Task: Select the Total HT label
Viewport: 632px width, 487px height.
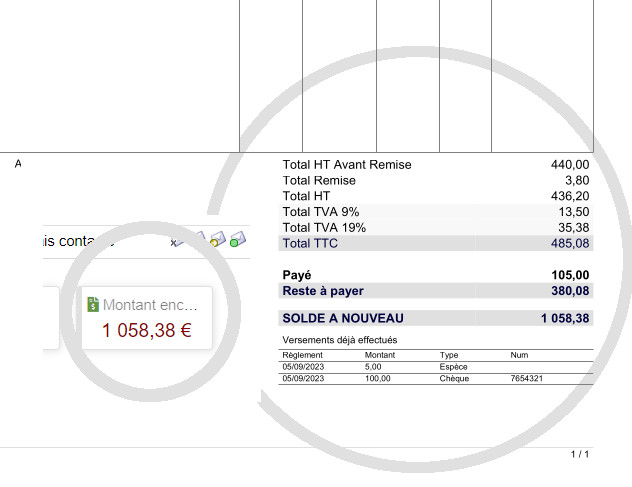Action: pyautogui.click(x=306, y=196)
